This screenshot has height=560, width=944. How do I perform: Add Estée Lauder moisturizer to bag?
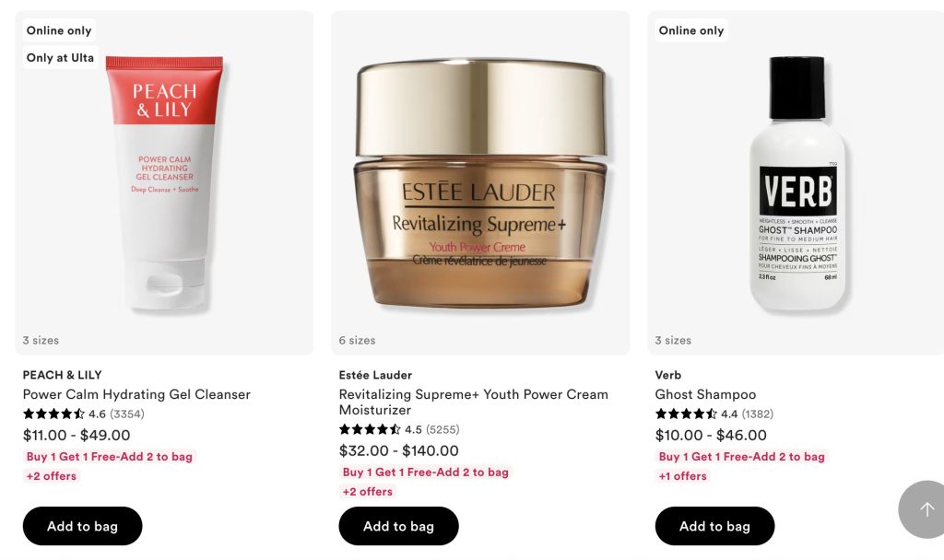pos(398,526)
